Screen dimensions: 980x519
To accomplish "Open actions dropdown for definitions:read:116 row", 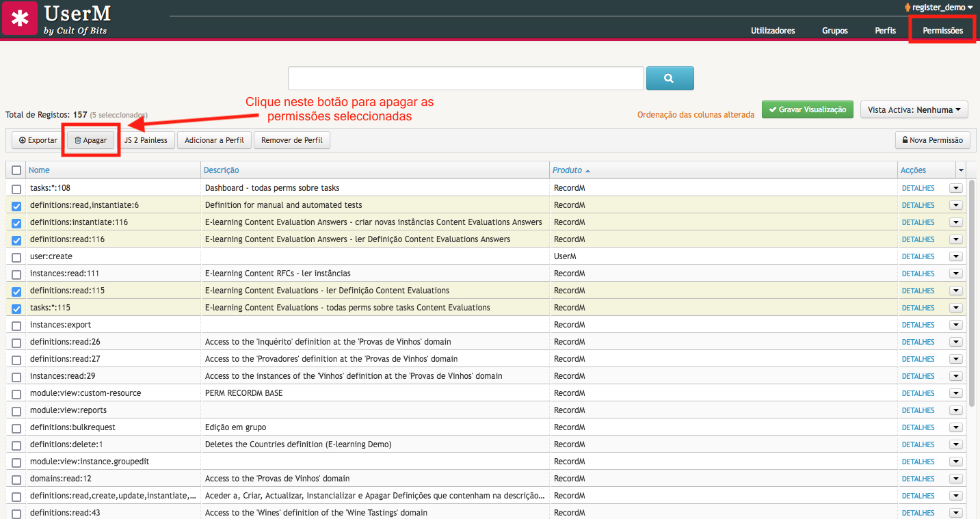I will click(x=955, y=239).
